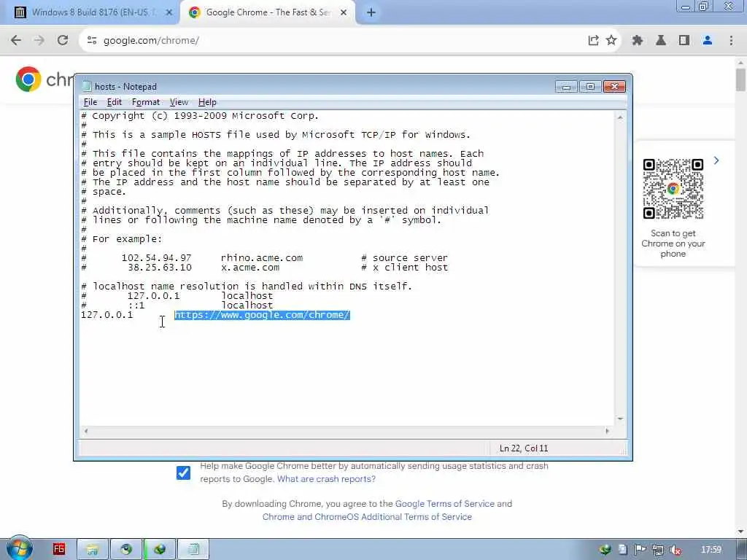The image size is (747, 560).
Task: Toggle the Chrome side panel icon
Action: 684,41
